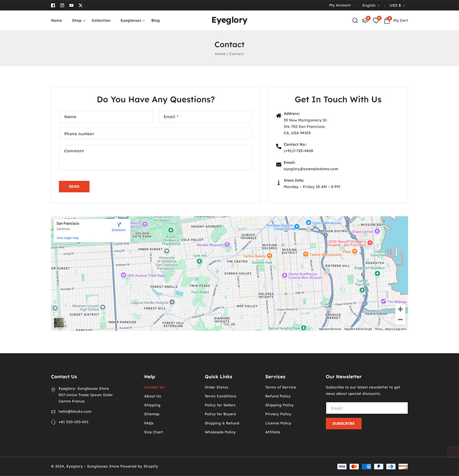Focus the Phone number field
Viewport: 459px width, 476px height.
[156, 134]
